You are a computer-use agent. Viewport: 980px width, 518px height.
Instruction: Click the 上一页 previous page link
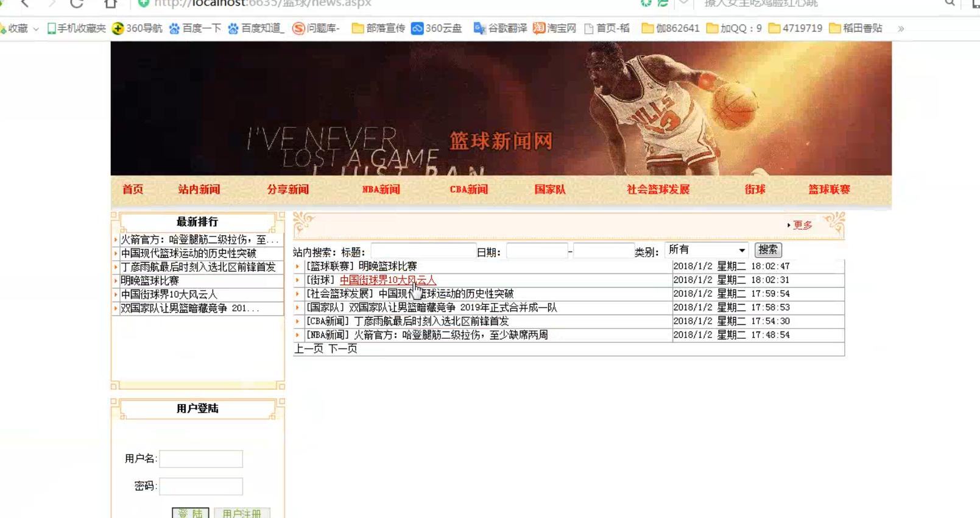pyautogui.click(x=309, y=349)
